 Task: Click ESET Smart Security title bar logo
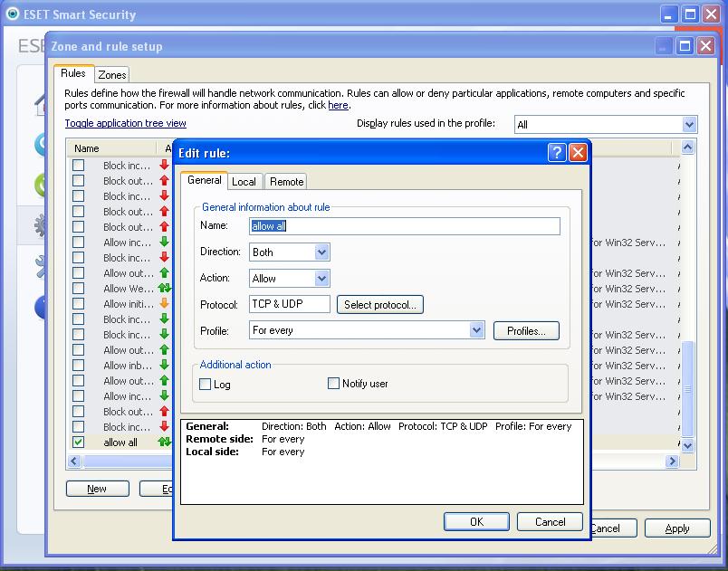[12, 14]
